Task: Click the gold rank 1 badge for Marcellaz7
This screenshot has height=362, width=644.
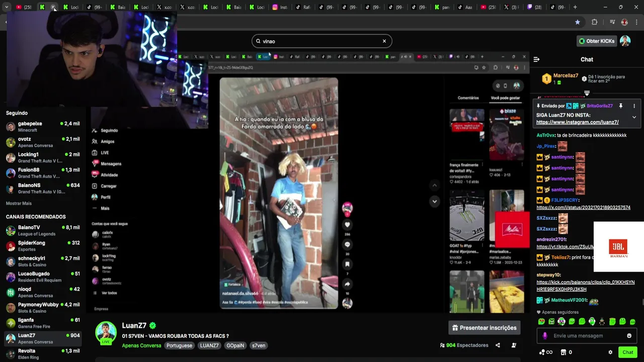Action: tap(546, 79)
